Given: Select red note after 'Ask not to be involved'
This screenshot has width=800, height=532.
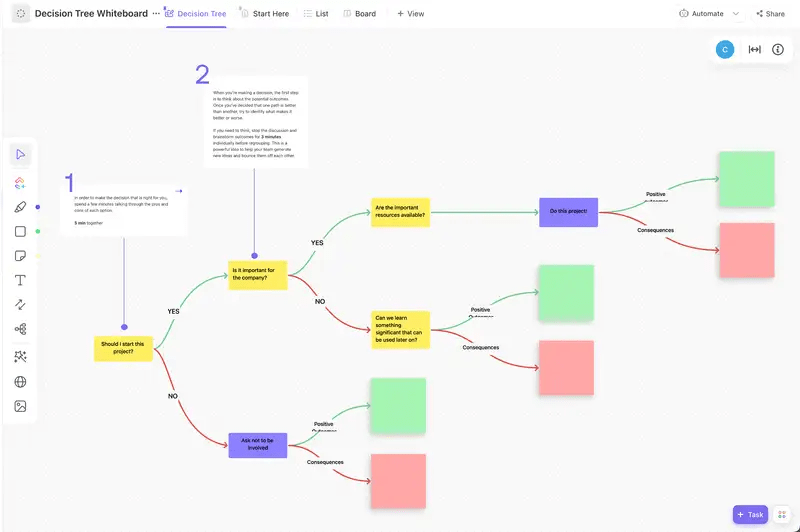Looking at the screenshot, I should [x=398, y=481].
